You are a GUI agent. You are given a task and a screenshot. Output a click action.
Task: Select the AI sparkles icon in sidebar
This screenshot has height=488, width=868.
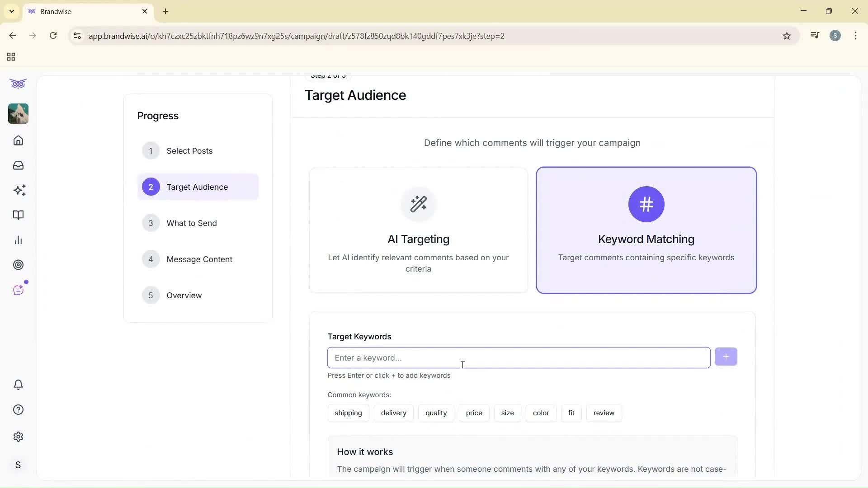tap(18, 190)
